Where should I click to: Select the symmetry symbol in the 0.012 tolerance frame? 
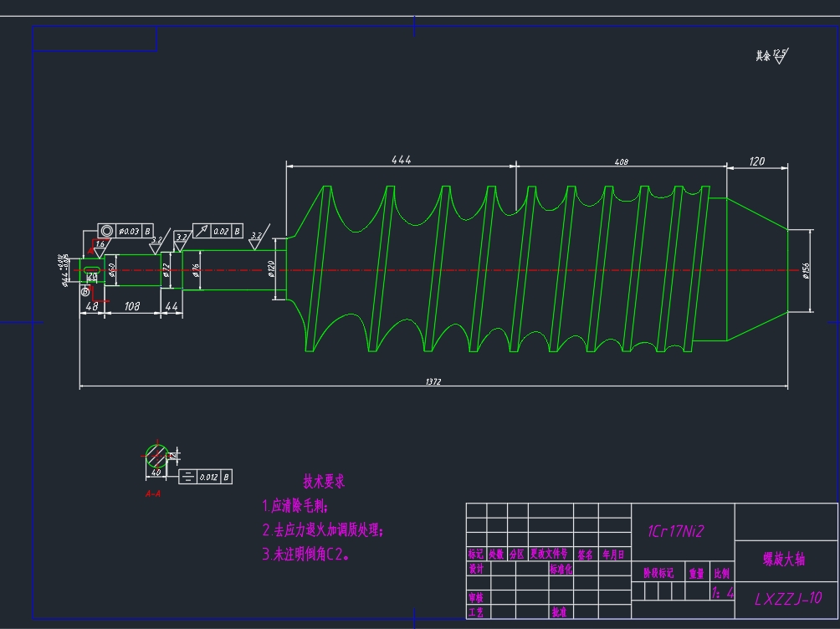187,477
